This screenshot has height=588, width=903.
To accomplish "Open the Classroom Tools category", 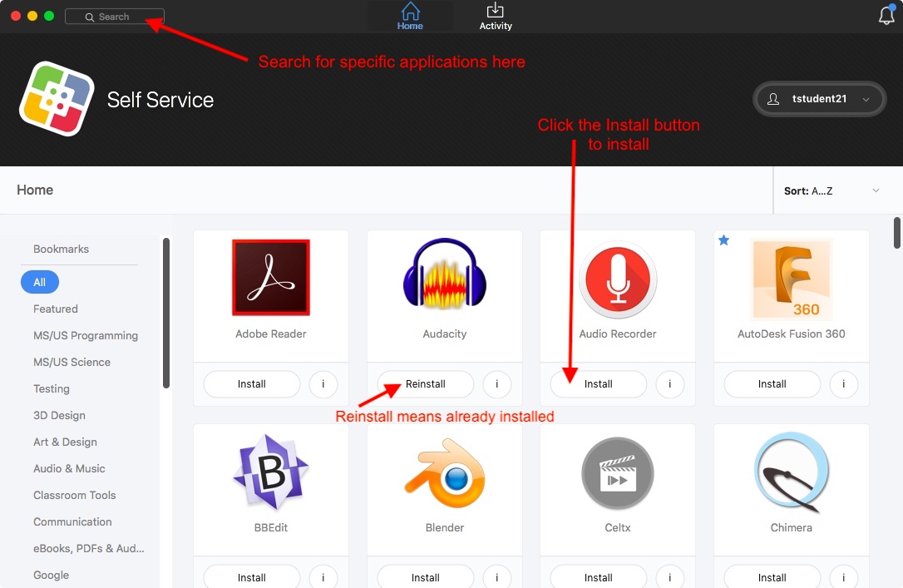I will (74, 495).
